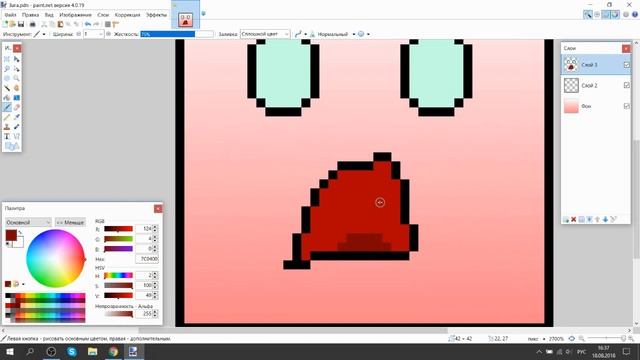Select the Eraser tool
This screenshot has height=360, width=640.
17,107
